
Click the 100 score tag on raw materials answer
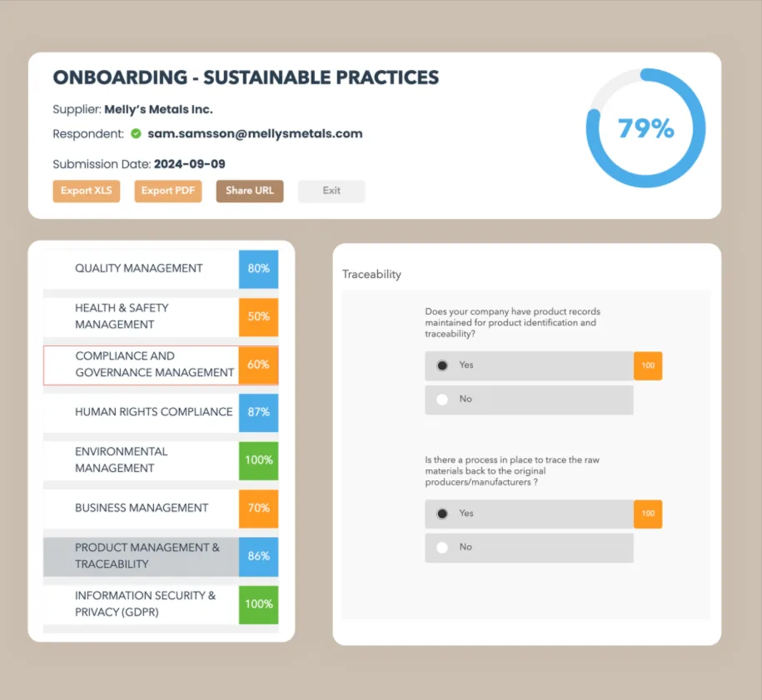648,514
